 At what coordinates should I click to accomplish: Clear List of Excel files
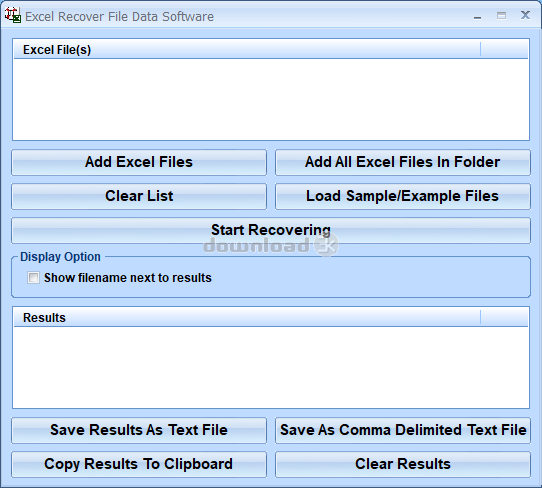coord(139,196)
